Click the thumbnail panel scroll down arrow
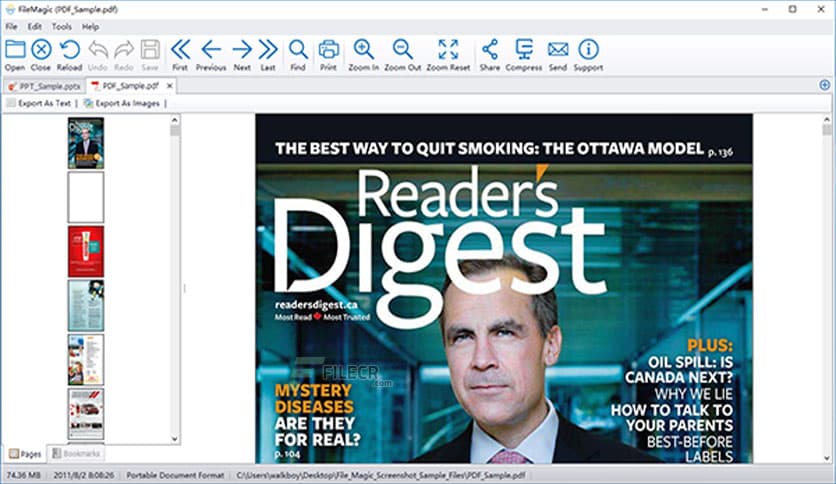This screenshot has height=484, width=836. click(176, 438)
